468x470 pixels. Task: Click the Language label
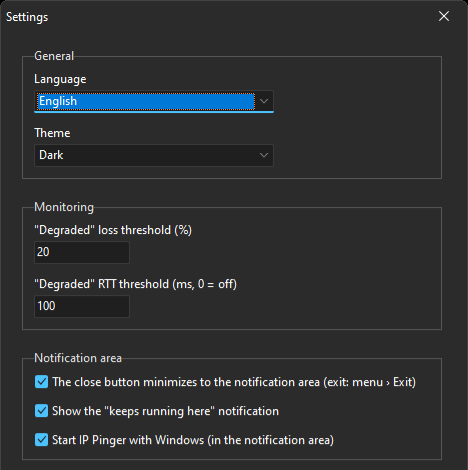[60, 79]
